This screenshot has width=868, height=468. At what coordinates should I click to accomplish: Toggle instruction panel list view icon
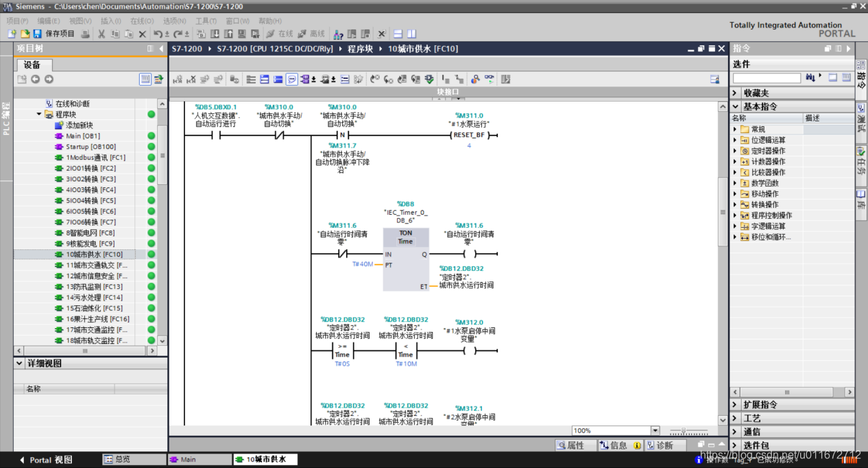point(832,78)
